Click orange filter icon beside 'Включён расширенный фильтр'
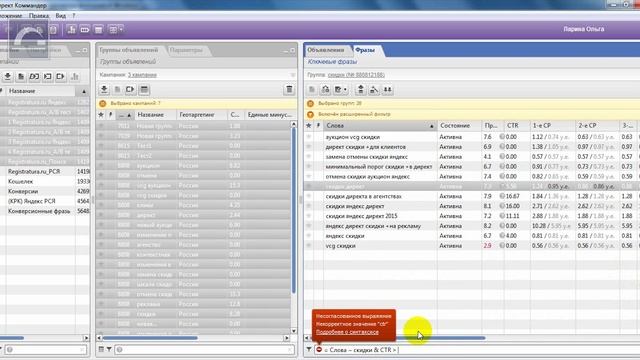 310,115
